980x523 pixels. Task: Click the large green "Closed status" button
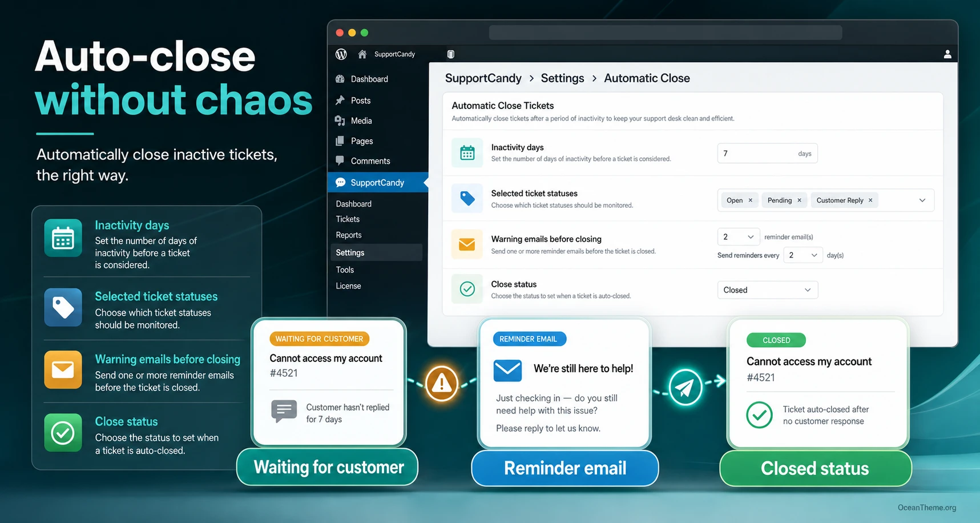815,469
